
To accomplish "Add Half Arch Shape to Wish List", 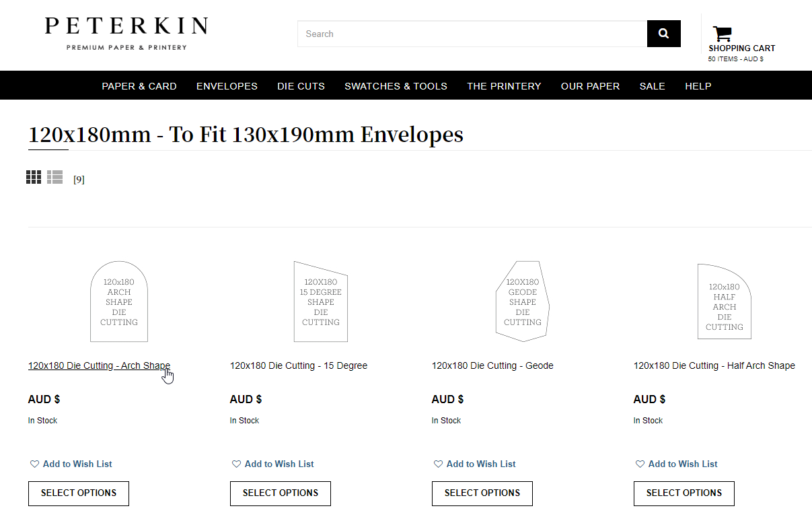I will coord(683,464).
